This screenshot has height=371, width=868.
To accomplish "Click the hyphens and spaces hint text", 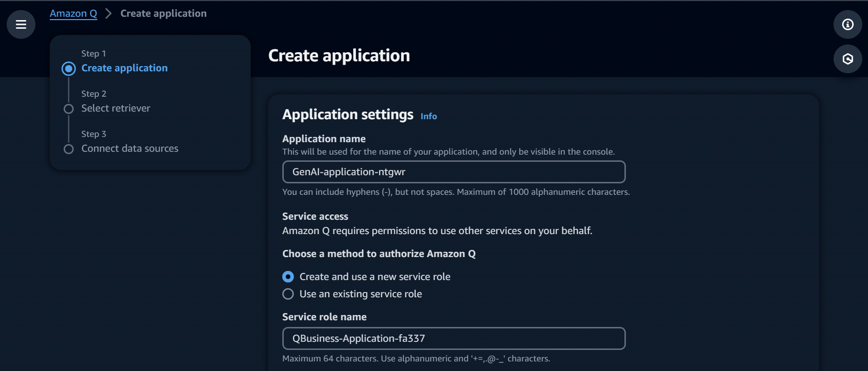I will pyautogui.click(x=456, y=192).
